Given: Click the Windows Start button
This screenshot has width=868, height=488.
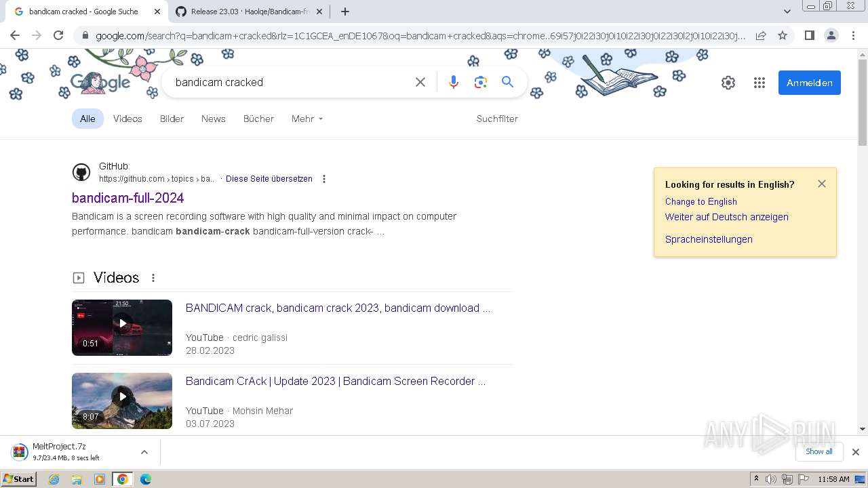Looking at the screenshot, I should pos(19,479).
